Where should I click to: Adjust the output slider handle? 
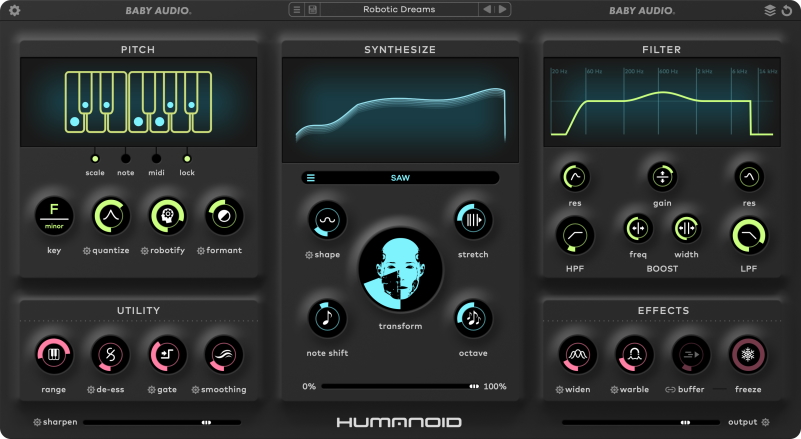685,423
